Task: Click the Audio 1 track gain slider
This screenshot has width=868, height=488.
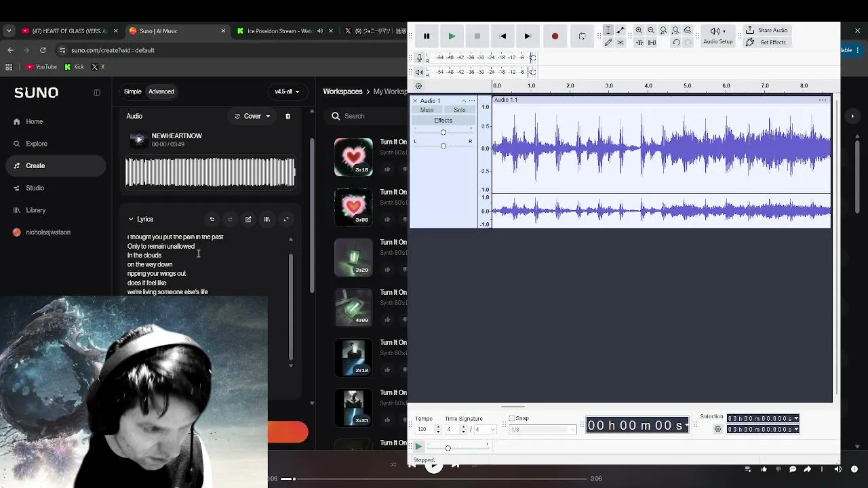Action: (443, 132)
